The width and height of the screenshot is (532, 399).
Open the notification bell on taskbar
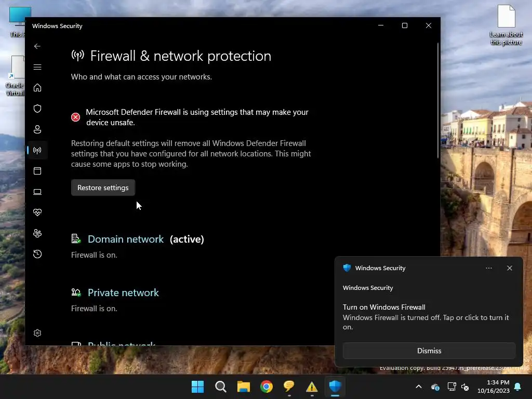[518, 387]
